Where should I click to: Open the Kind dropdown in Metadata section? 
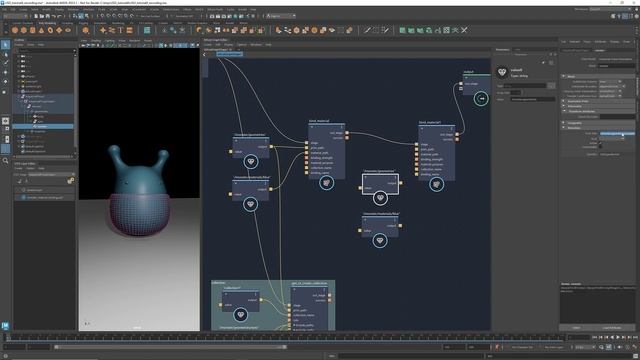coord(611,139)
